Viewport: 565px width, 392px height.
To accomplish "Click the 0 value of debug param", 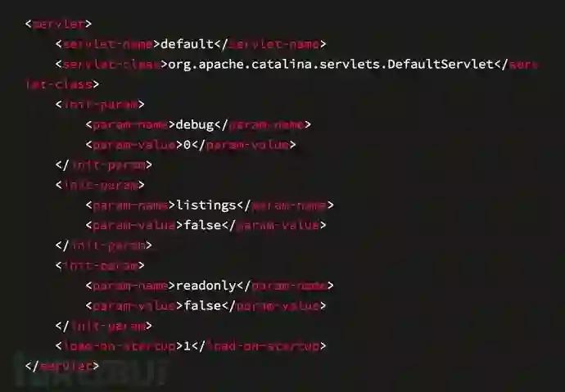I will [188, 145].
